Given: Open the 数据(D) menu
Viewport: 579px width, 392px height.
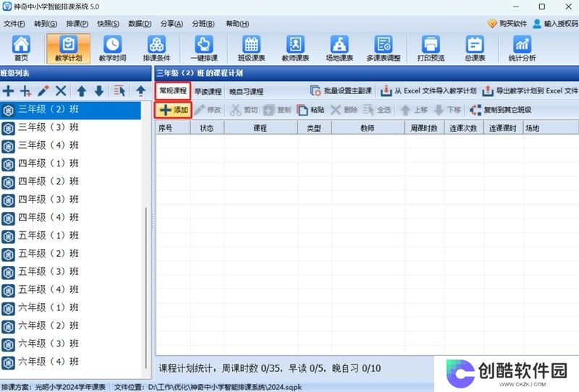Looking at the screenshot, I should [140, 24].
